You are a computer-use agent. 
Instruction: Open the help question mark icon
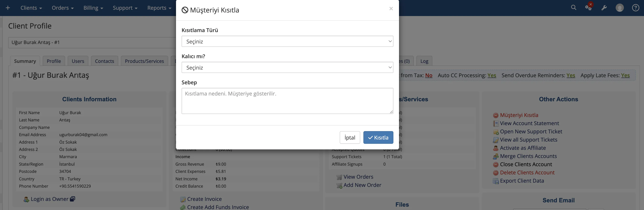pyautogui.click(x=635, y=8)
